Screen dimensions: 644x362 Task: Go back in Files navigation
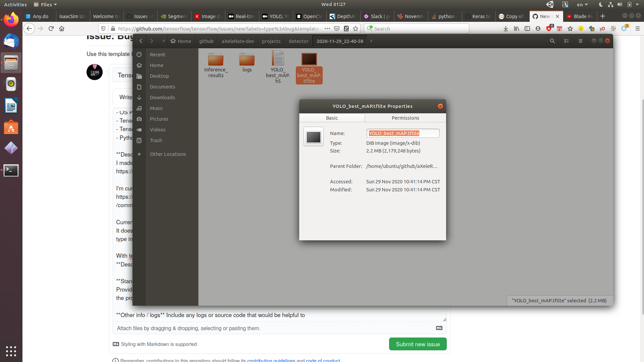[141, 41]
